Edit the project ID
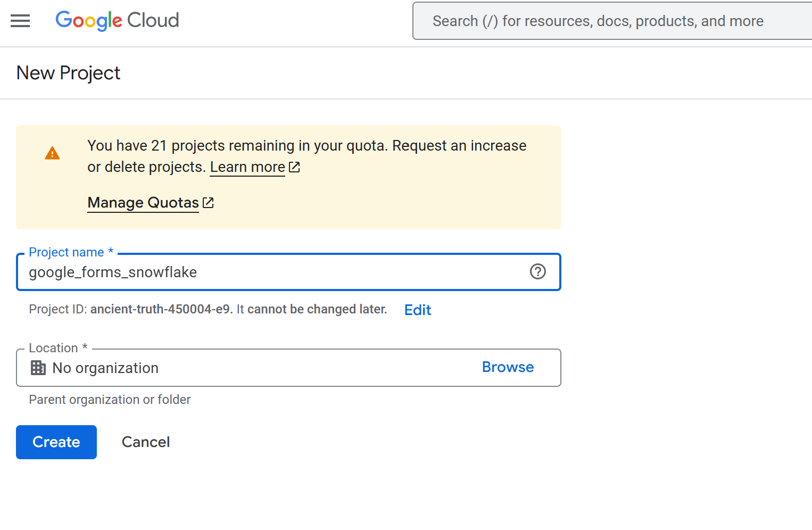This screenshot has height=530, width=812. pyautogui.click(x=418, y=310)
